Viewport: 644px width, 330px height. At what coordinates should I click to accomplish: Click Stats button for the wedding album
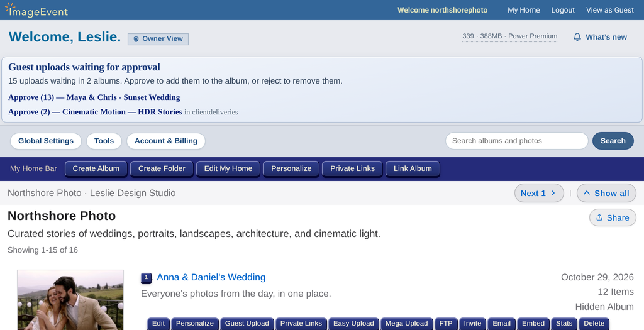point(564,324)
